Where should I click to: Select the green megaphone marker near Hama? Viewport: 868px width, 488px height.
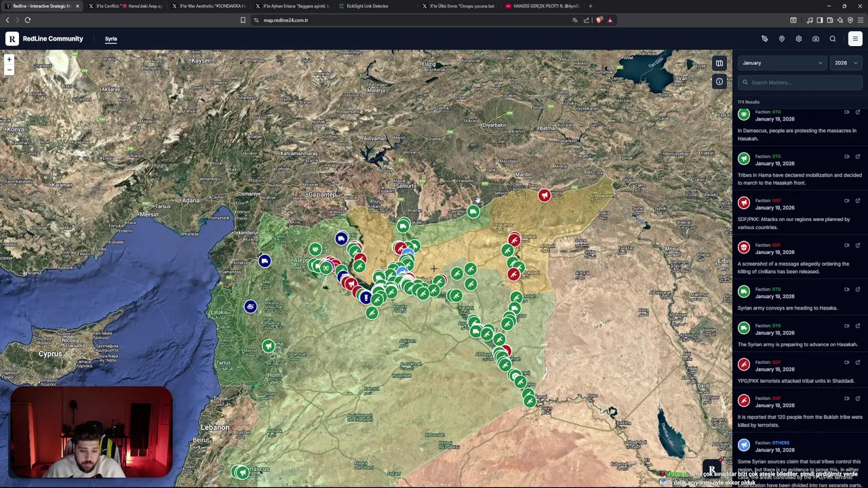click(269, 346)
